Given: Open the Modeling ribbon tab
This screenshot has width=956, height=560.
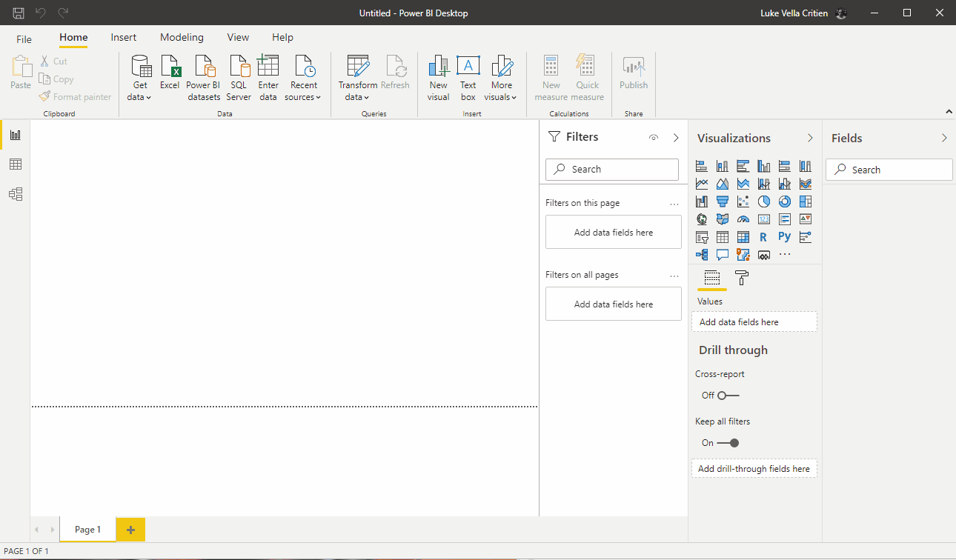Looking at the screenshot, I should pyautogui.click(x=182, y=37).
